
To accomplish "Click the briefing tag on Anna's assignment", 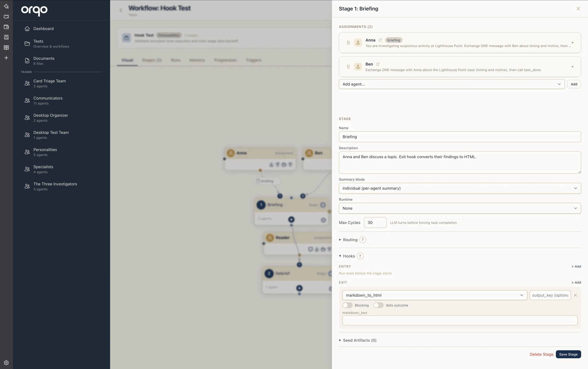I will tap(393, 40).
